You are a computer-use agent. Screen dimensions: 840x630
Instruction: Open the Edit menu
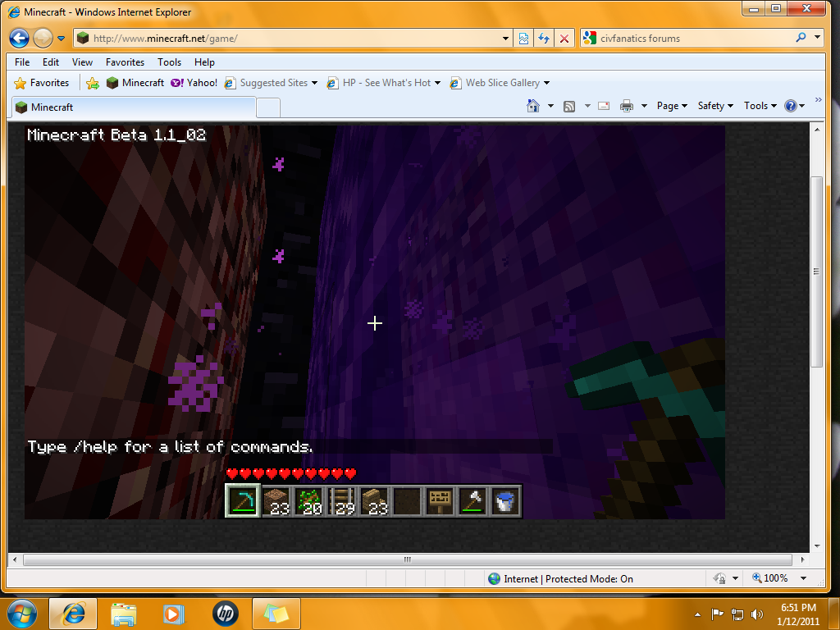51,62
